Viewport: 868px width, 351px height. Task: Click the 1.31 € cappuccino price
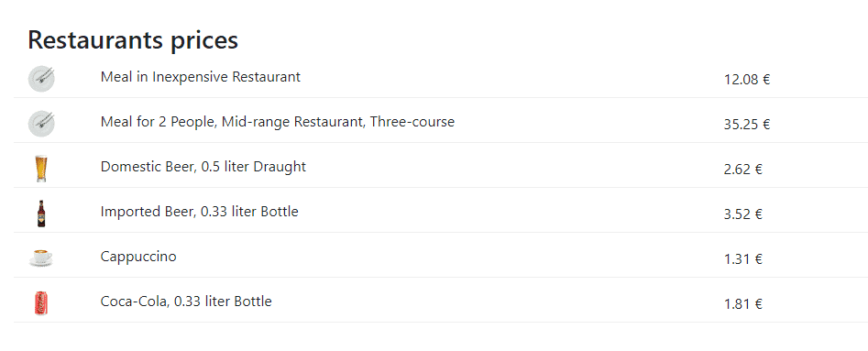(743, 259)
